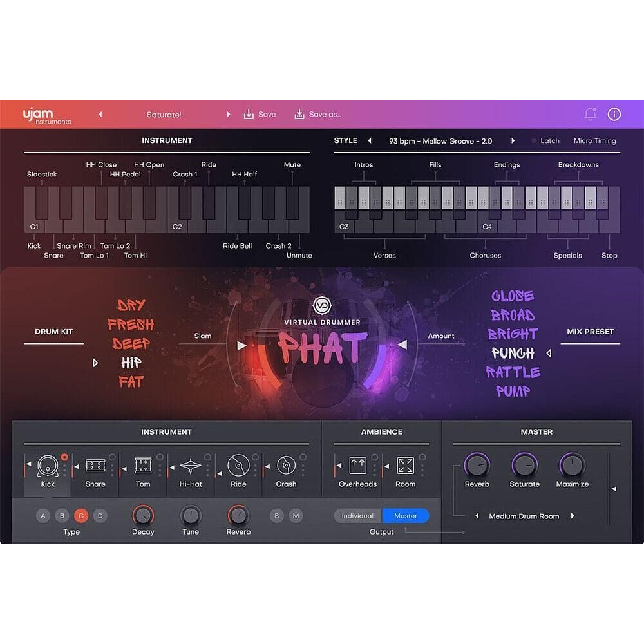Click the Crash cymbal icon
This screenshot has width=644, height=644.
coord(285,466)
